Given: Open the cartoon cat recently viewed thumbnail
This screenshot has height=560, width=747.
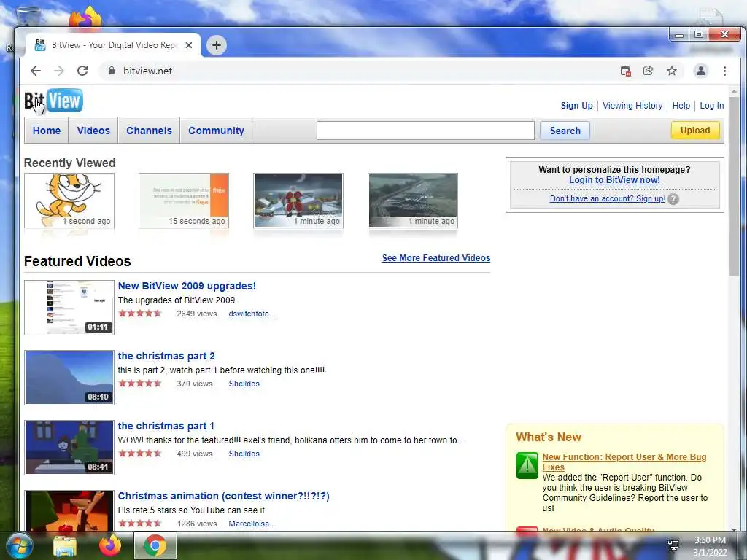Looking at the screenshot, I should coord(69,201).
